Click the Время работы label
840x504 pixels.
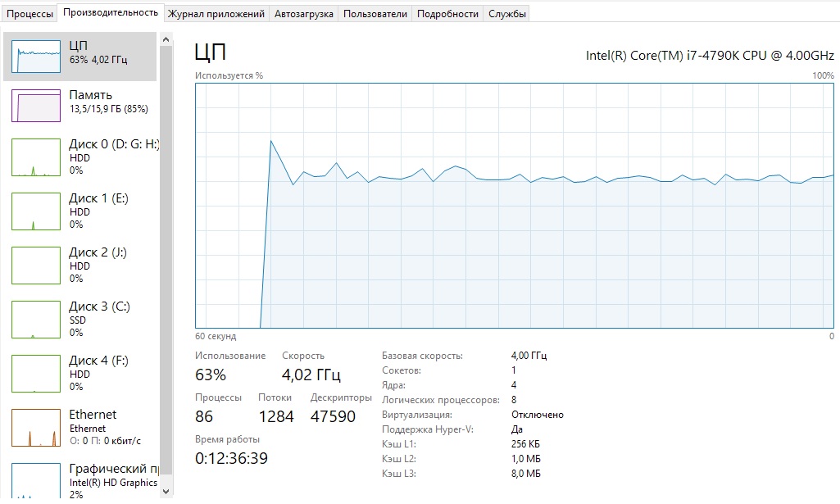coord(227,439)
